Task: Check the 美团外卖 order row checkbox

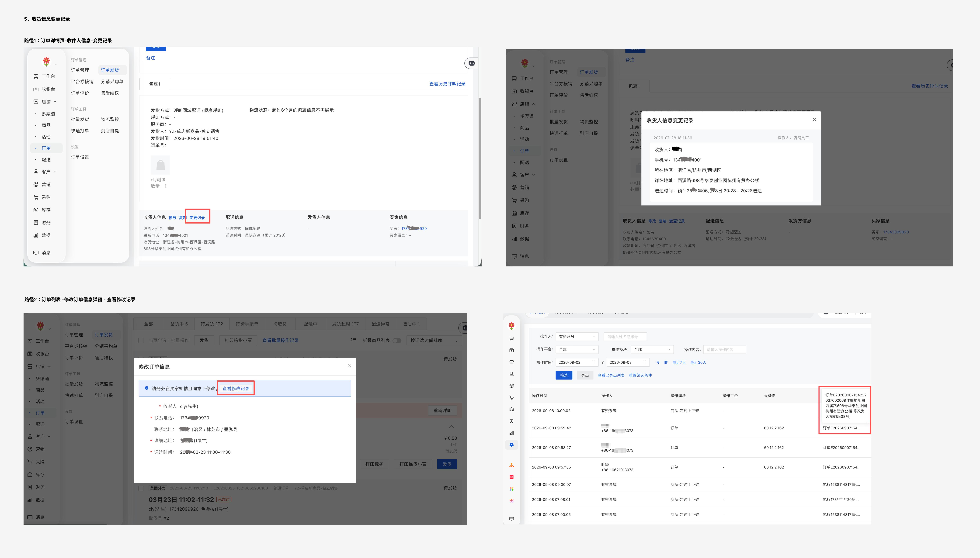Action: pyautogui.click(x=141, y=488)
